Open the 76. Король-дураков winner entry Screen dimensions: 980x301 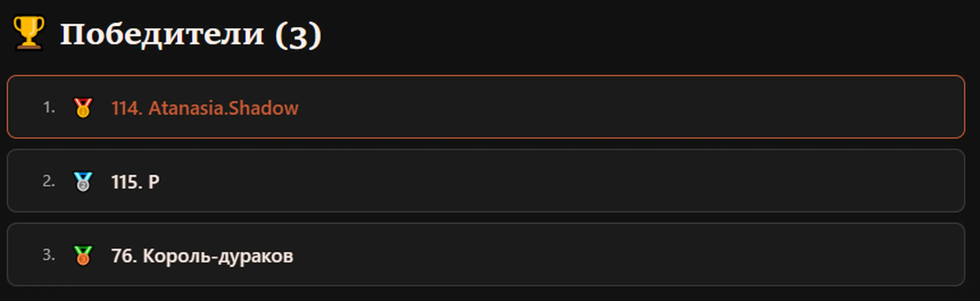[x=203, y=256]
